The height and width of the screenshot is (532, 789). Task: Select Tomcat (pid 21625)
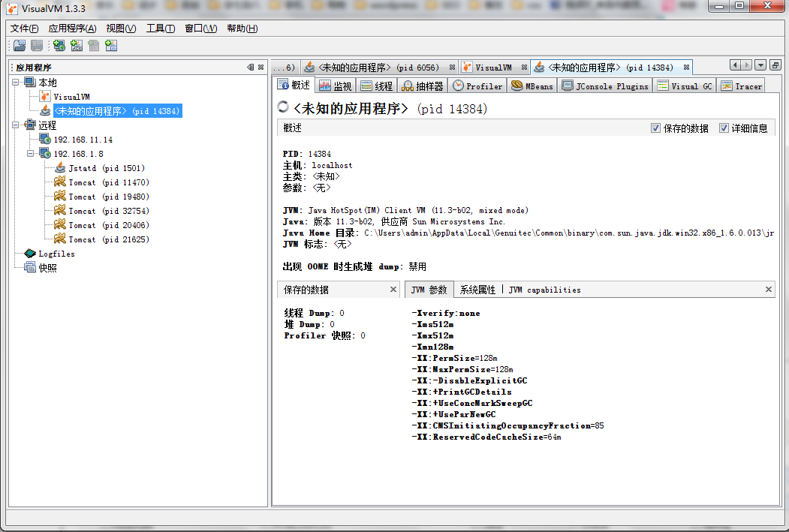pyautogui.click(x=109, y=240)
